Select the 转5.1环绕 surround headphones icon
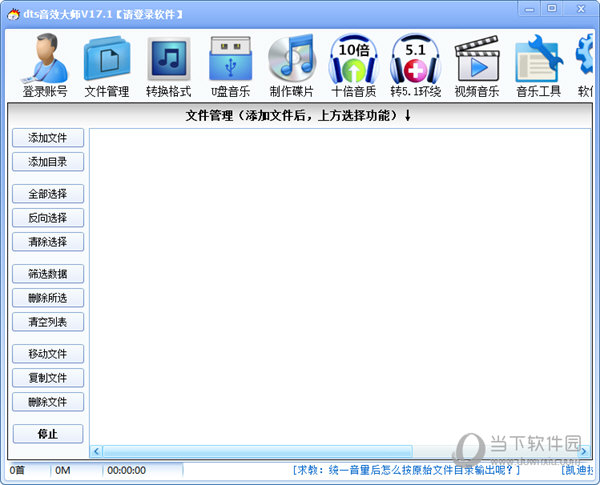The height and width of the screenshot is (485, 600). pos(416,65)
